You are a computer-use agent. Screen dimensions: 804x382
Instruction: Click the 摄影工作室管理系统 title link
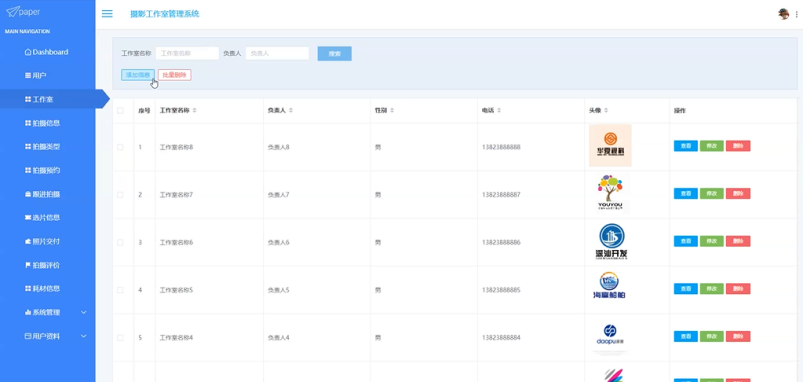tap(165, 14)
